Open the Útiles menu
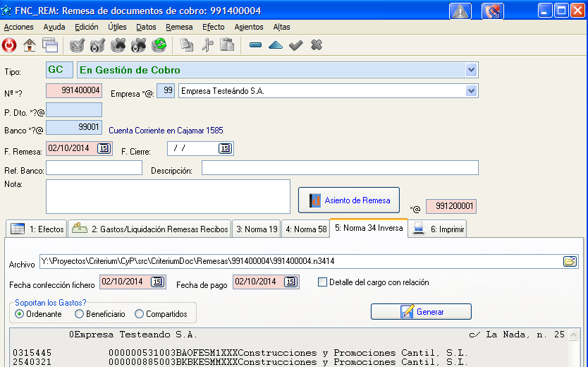Image resolution: width=588 pixels, height=367 pixels. tap(117, 27)
